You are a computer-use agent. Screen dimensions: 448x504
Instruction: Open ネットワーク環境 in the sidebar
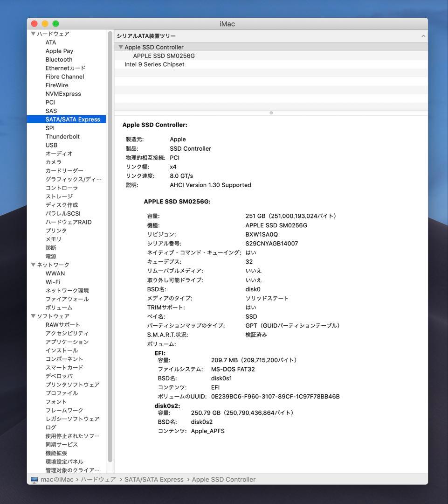(x=67, y=291)
